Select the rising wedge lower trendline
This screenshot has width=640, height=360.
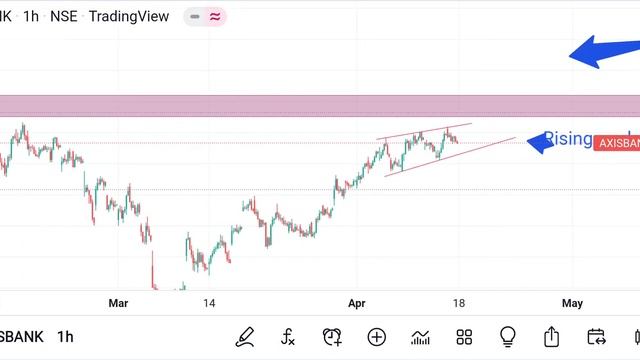coord(450,157)
